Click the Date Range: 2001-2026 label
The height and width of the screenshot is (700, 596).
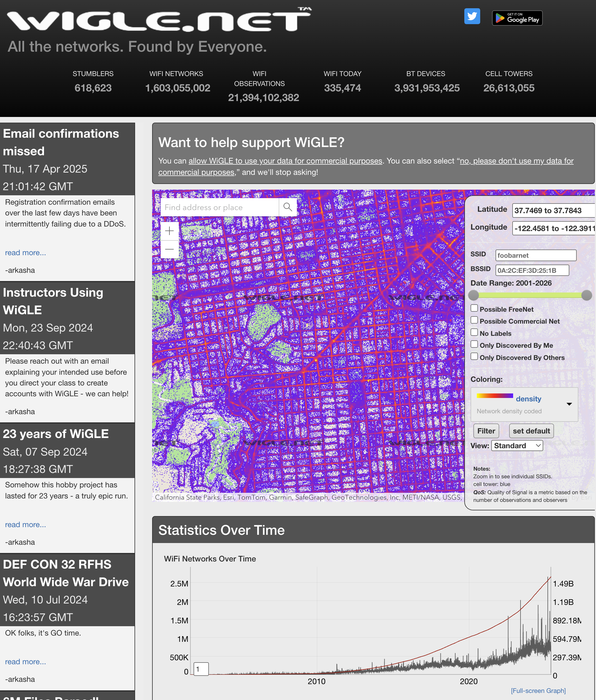coord(511,283)
